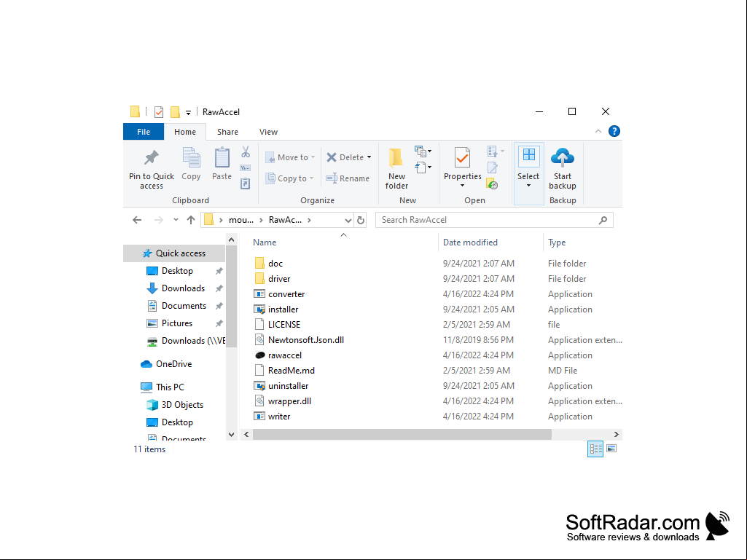Click the horizontal scrollbar thumb
747x560 pixels.
[402, 434]
